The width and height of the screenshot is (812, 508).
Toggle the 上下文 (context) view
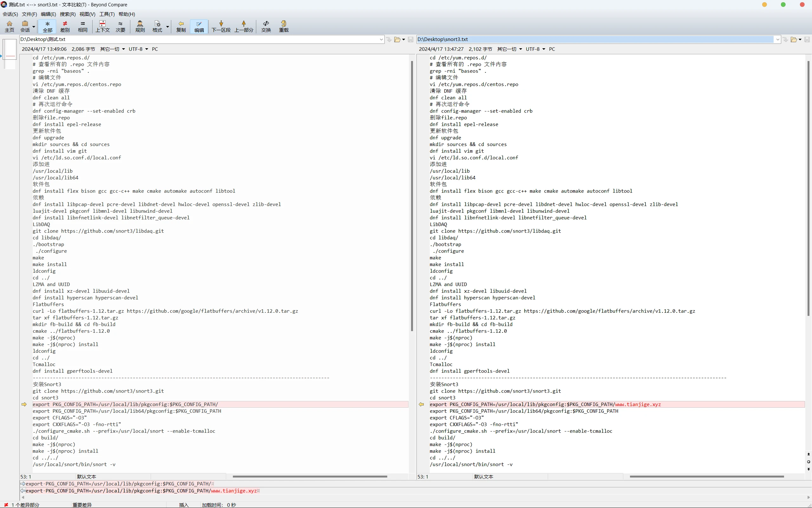[103, 26]
